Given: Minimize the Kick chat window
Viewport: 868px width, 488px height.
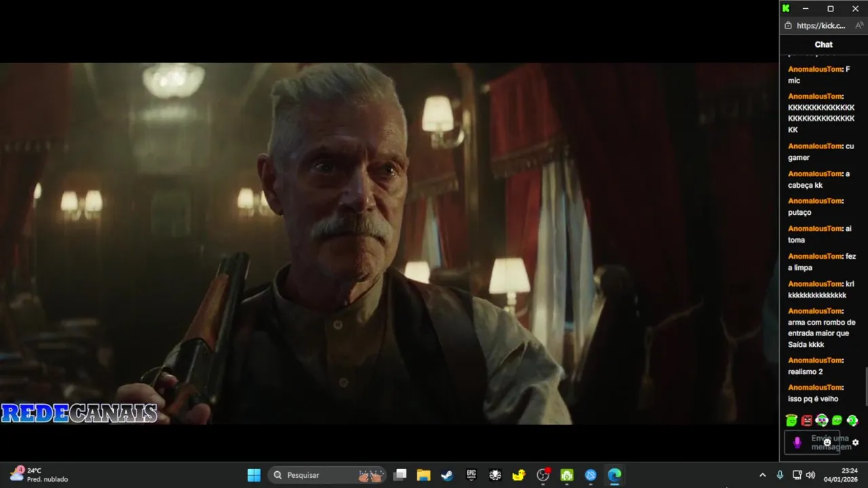Looking at the screenshot, I should tap(806, 9).
